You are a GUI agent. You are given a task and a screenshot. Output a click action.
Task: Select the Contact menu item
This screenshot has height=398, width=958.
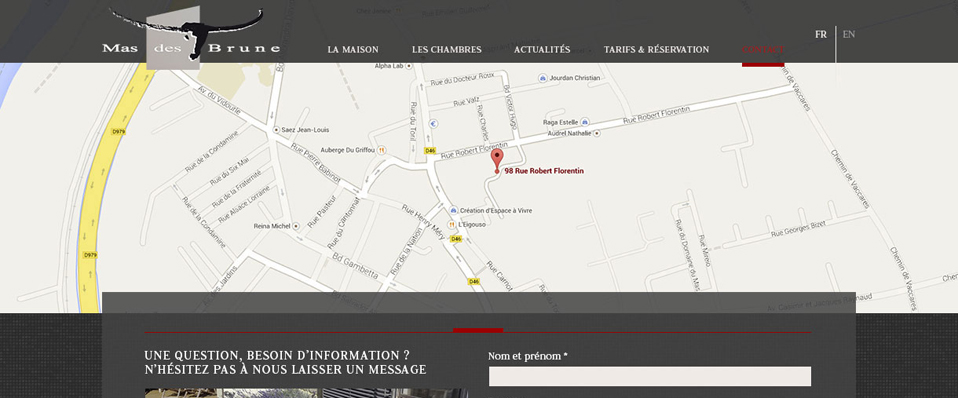(x=763, y=50)
